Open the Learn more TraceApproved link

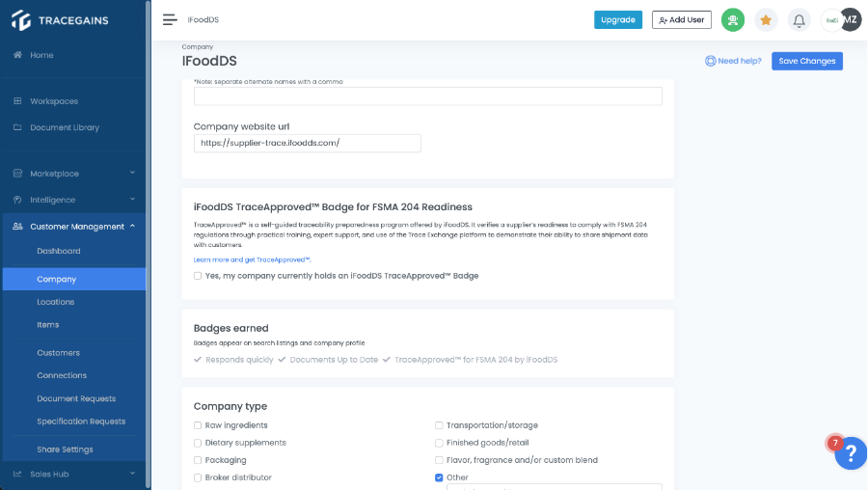252,260
